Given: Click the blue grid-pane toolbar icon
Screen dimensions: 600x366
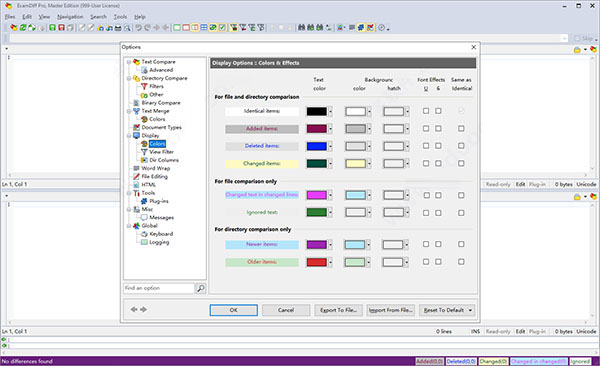Looking at the screenshot, I should [204, 28].
